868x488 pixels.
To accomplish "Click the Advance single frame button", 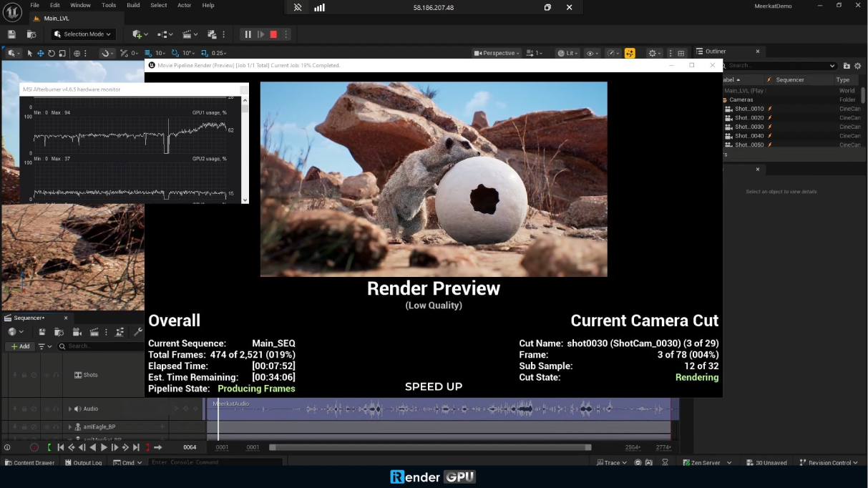I will (x=261, y=34).
